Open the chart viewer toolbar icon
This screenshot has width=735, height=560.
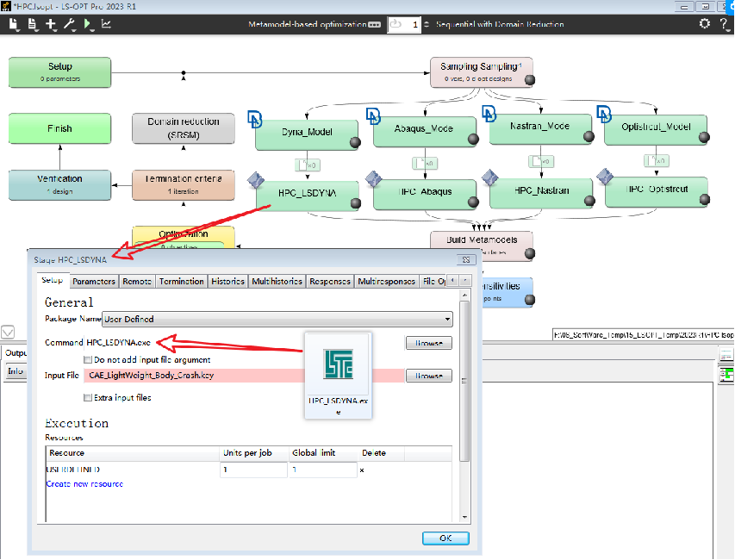[106, 23]
